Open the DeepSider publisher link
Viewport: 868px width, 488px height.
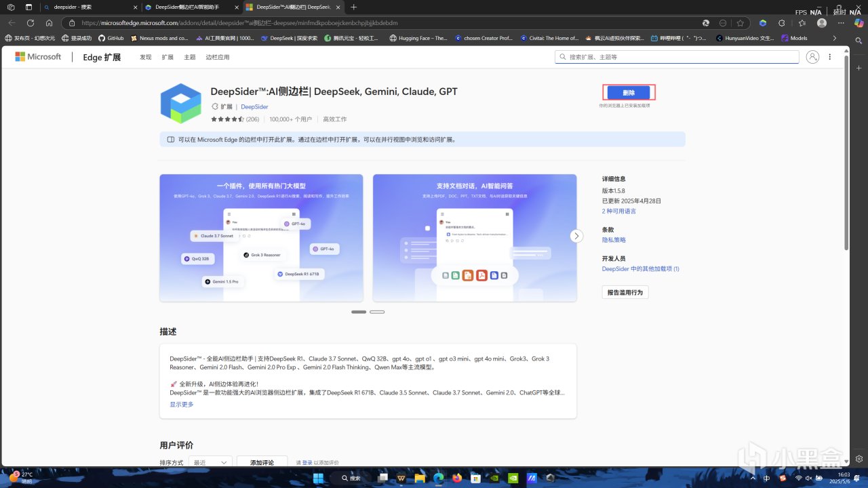(x=254, y=106)
